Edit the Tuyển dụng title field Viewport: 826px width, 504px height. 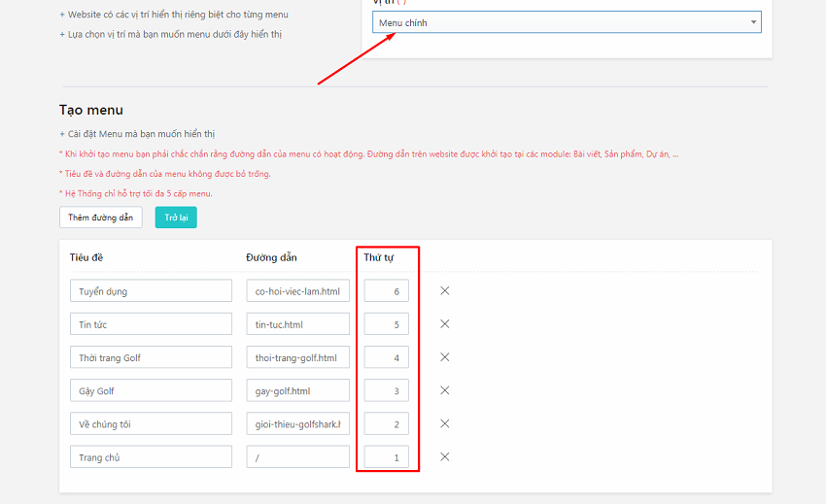tap(151, 291)
